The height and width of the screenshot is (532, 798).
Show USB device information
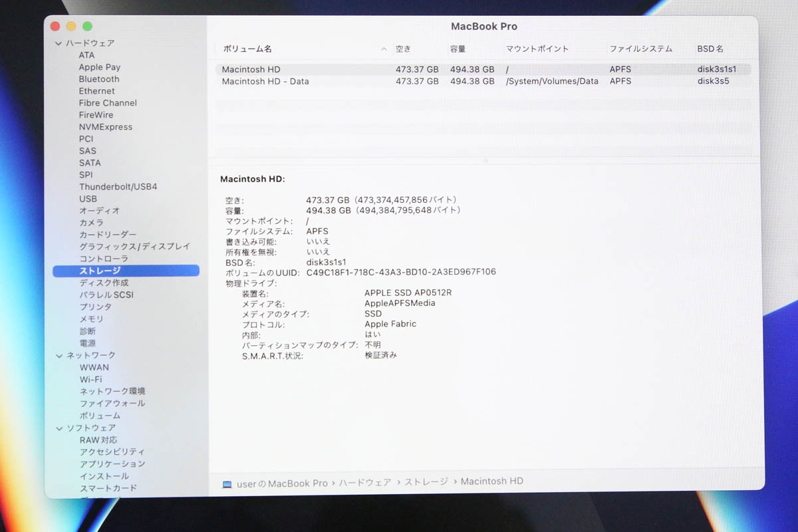click(x=88, y=199)
